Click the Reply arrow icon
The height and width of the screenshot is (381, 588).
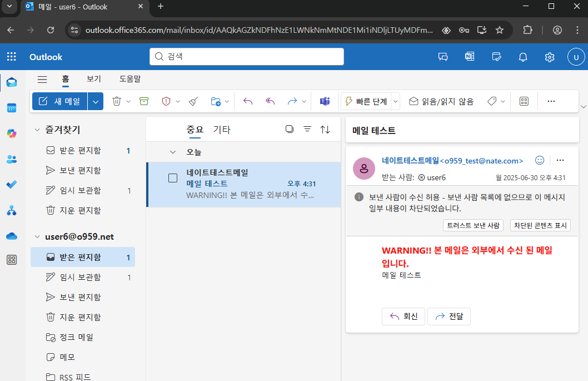point(248,101)
